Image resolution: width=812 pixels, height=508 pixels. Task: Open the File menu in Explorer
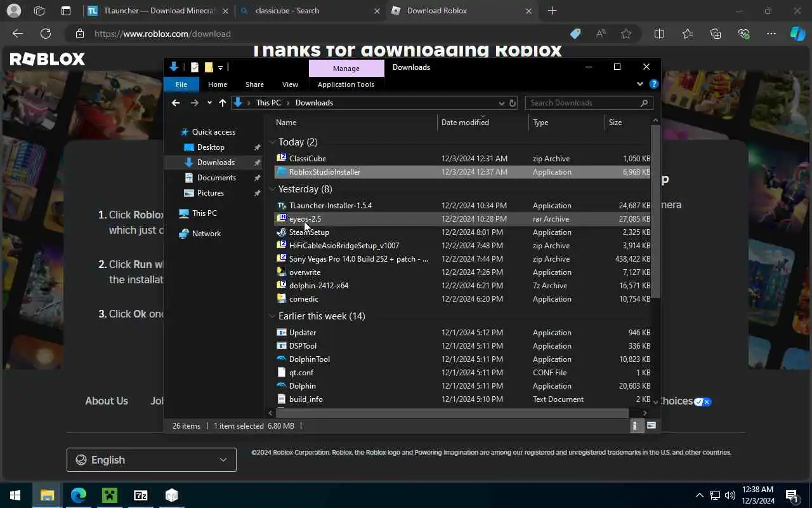pyautogui.click(x=181, y=84)
